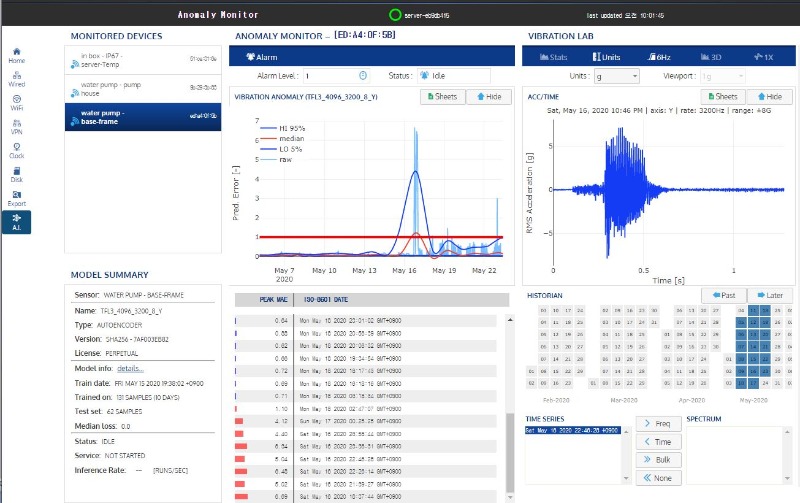Open the Viewport dropdown
Image resolution: width=800 pixels, height=503 pixels.
pyautogui.click(x=723, y=76)
